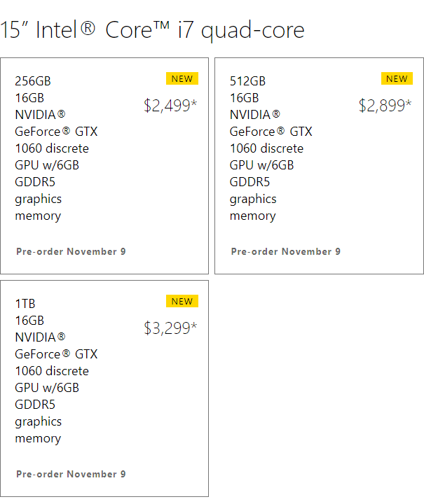
Task: Click the NEW badge on the 512GB card
Action: (397, 78)
